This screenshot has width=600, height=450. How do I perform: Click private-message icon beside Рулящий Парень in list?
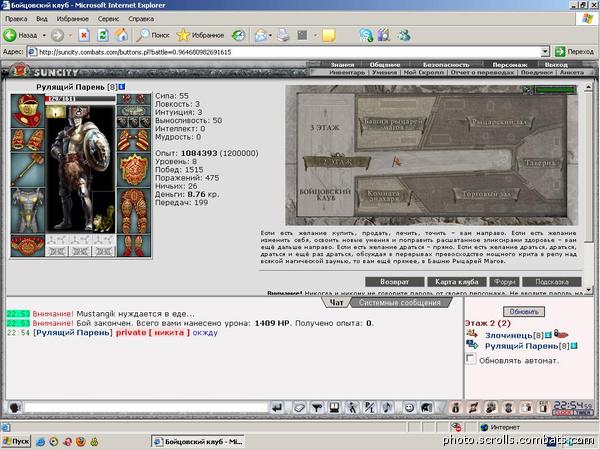[471, 345]
